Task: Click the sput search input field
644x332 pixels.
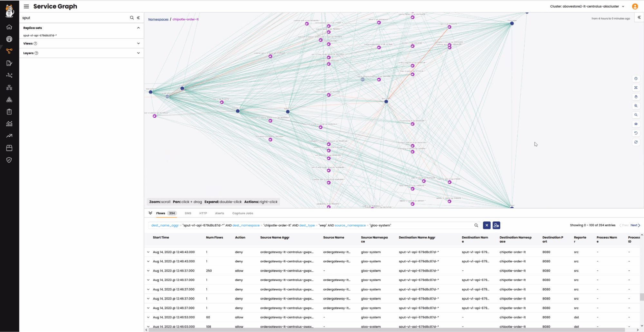Action: click(x=75, y=18)
